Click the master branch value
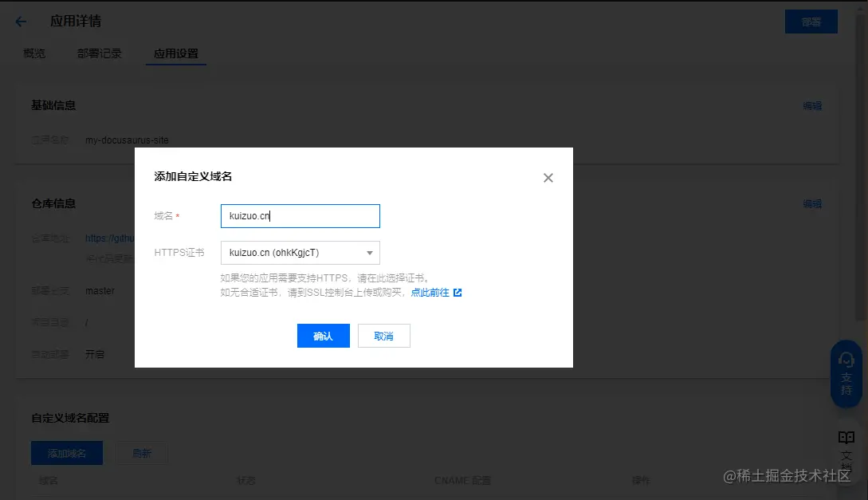 (100, 291)
